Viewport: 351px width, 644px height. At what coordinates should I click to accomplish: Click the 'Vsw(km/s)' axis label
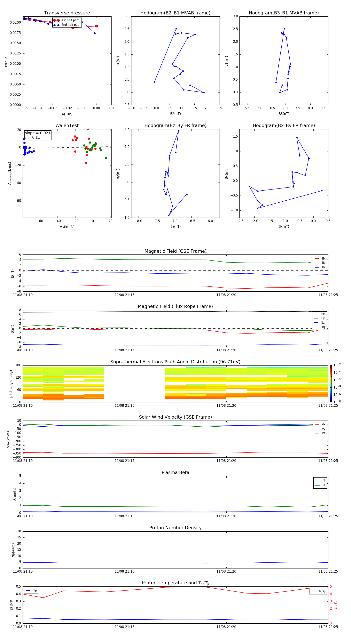tap(8, 439)
